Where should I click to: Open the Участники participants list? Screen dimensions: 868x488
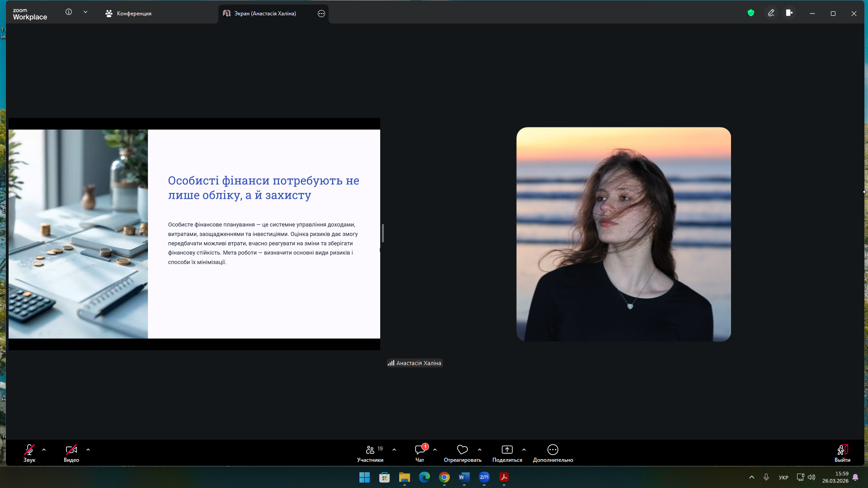click(370, 450)
